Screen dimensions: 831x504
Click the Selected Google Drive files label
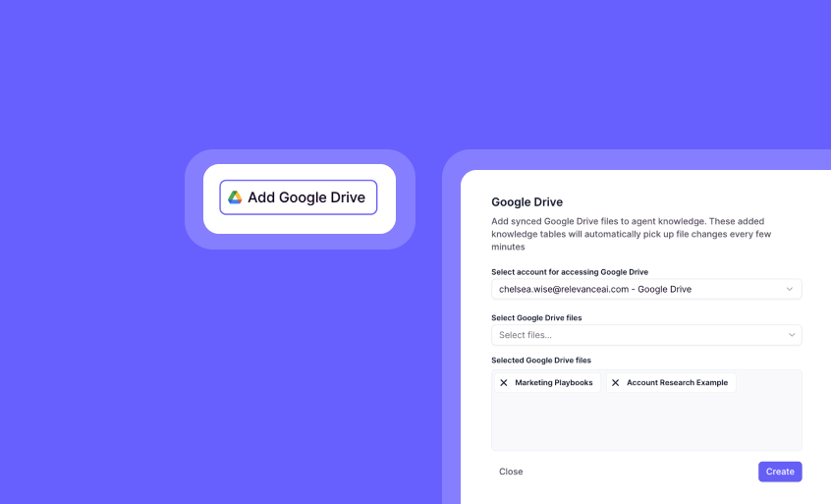[541, 361]
